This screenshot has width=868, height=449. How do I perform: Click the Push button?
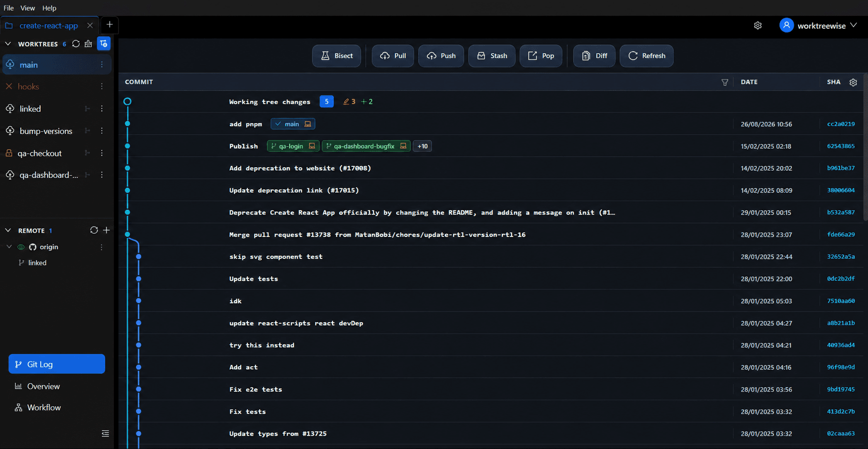click(441, 56)
